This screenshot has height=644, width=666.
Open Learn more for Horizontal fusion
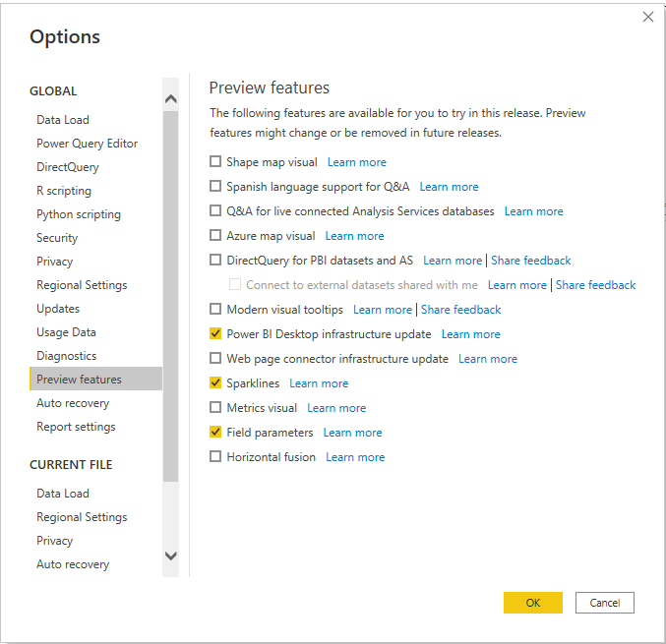point(355,457)
